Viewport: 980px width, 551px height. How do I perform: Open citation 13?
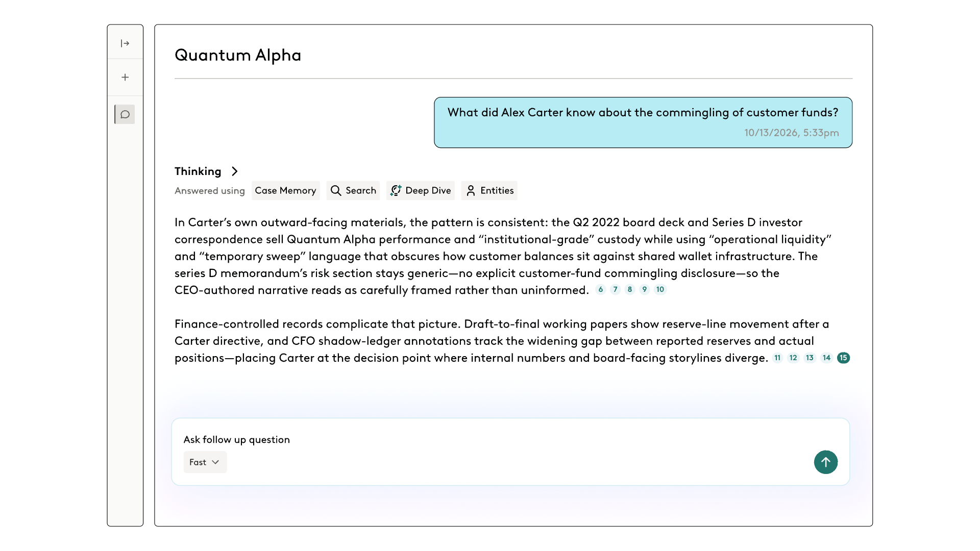point(810,358)
